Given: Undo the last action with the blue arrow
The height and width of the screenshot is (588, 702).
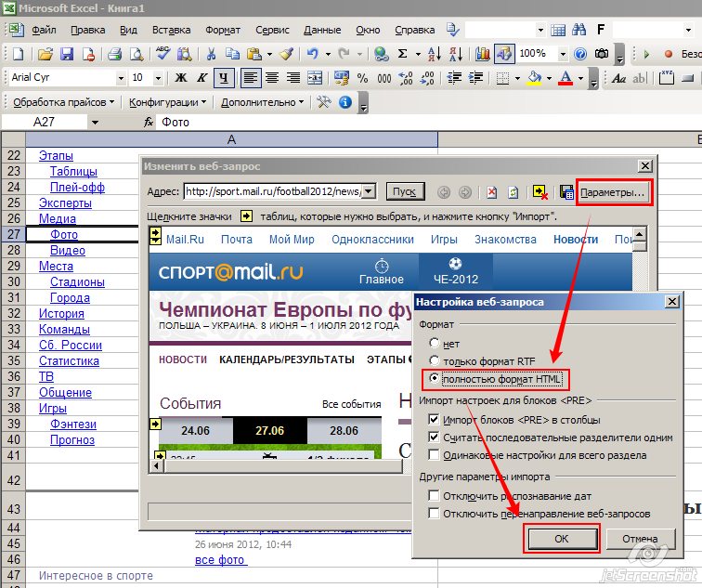Looking at the screenshot, I should (313, 54).
